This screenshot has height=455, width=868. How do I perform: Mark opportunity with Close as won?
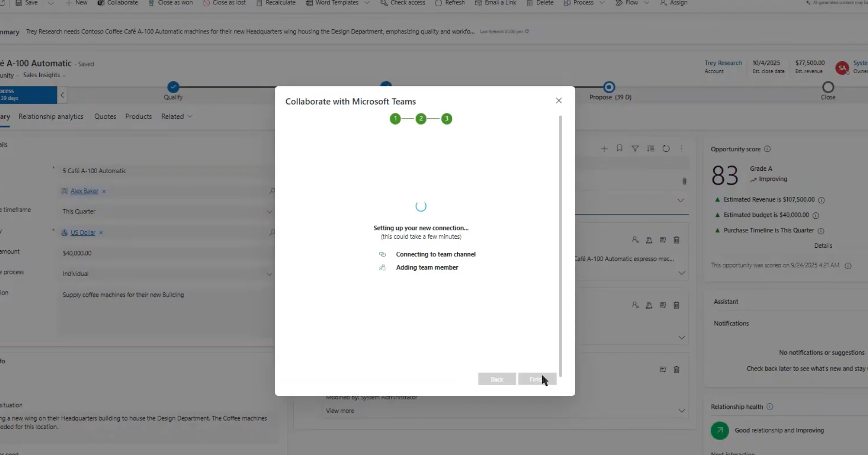click(170, 3)
